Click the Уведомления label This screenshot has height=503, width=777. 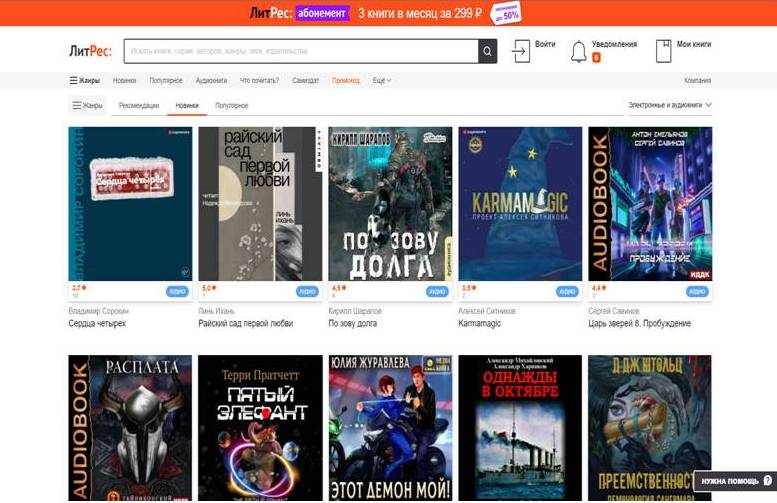click(x=614, y=44)
